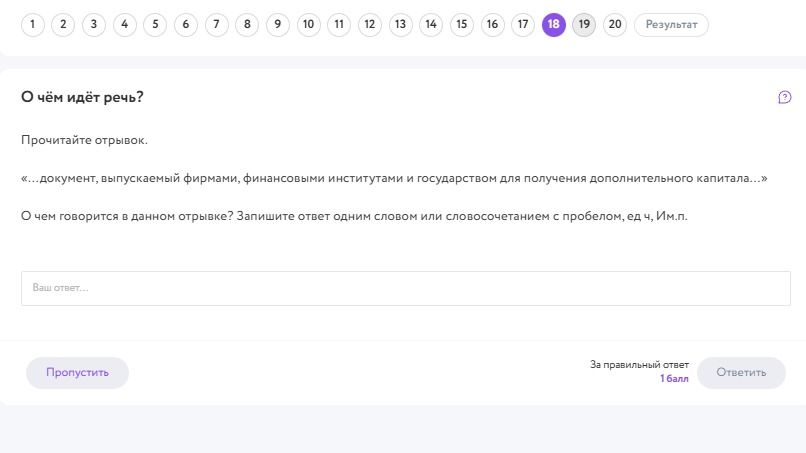Select the active question 18
Image resolution: width=806 pixels, height=453 pixels.
click(x=554, y=25)
